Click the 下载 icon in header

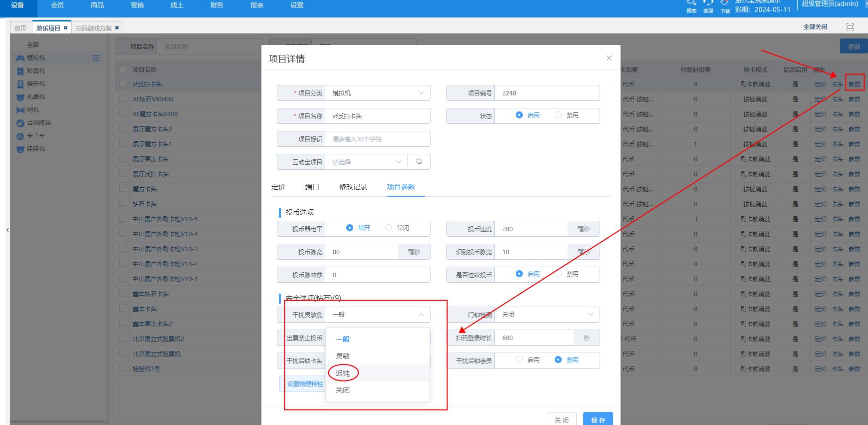tap(725, 2)
